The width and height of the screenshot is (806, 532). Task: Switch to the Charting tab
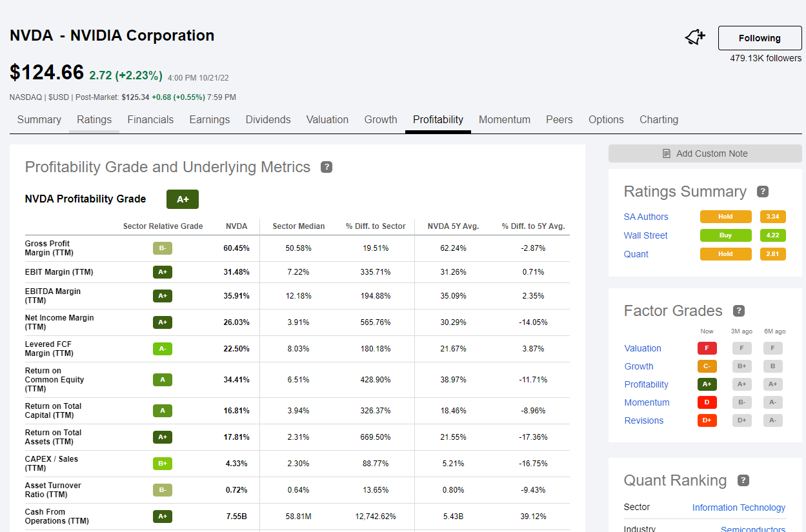[x=659, y=120]
